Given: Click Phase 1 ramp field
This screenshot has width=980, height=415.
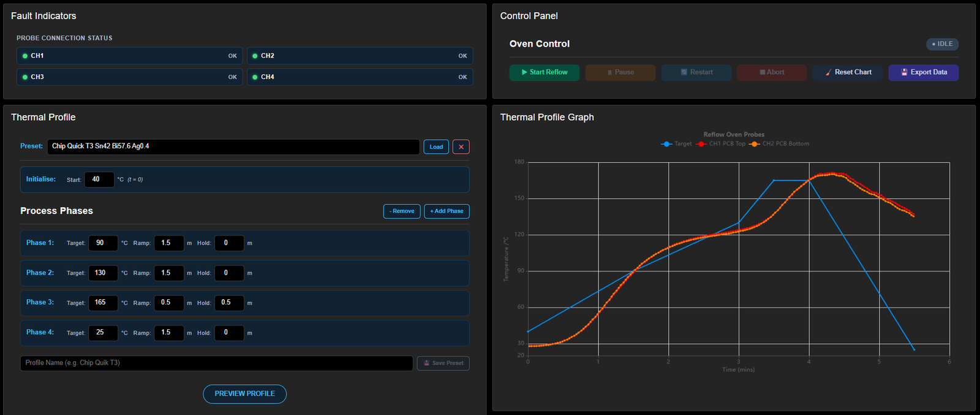Looking at the screenshot, I should pos(169,243).
